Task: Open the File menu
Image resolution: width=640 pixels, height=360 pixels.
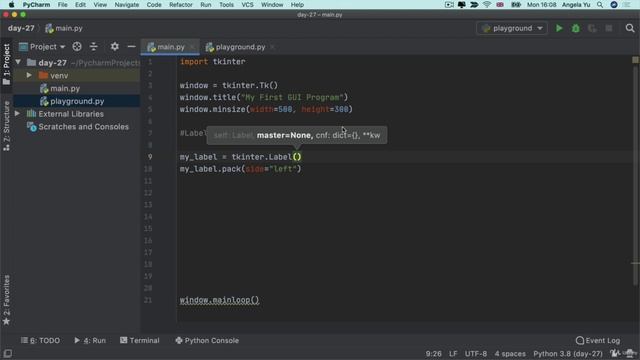Action: point(62,5)
